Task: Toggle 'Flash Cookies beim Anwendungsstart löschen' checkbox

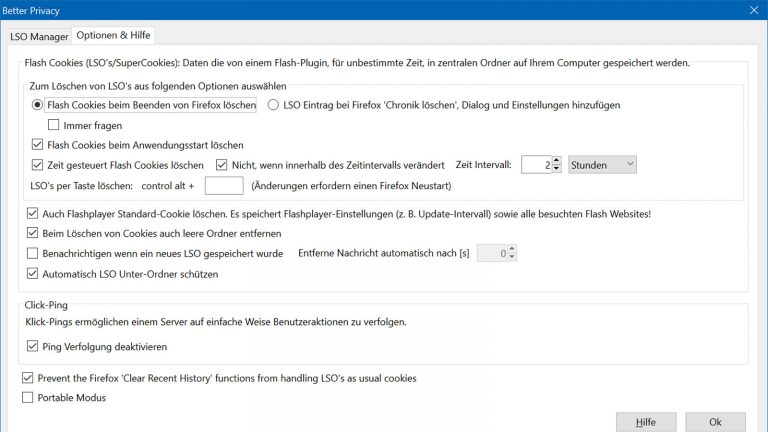Action: click(39, 144)
